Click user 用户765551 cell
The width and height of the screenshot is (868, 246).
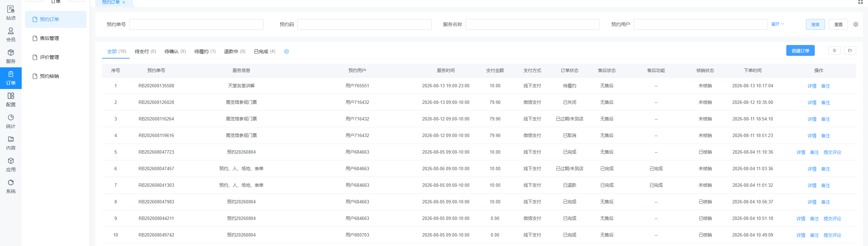[357, 86]
